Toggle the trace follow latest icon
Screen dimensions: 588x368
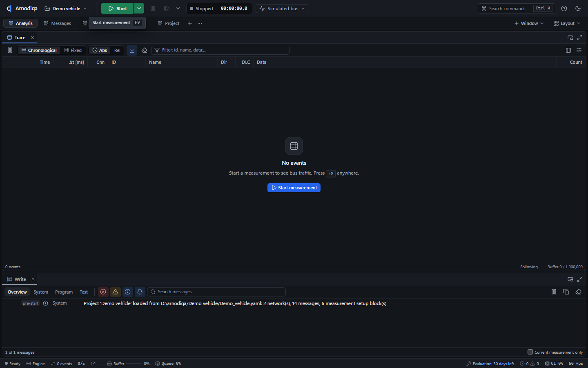pos(132,50)
